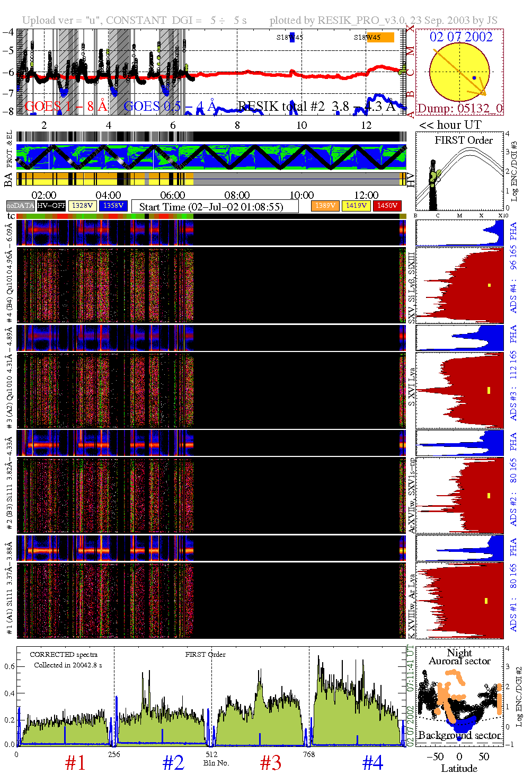Click the orange S18W45 flare bar
Viewport: 532px width, 783px height.
[x=381, y=37]
